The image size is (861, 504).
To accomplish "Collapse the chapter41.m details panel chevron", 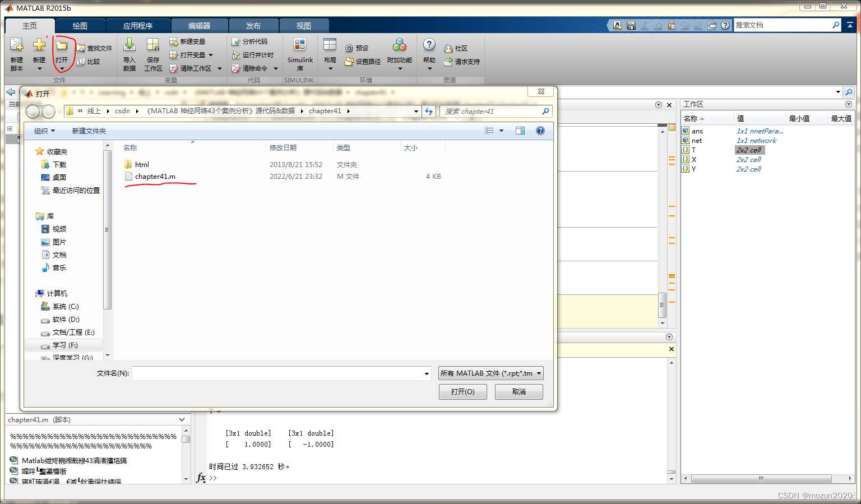I will [x=182, y=419].
